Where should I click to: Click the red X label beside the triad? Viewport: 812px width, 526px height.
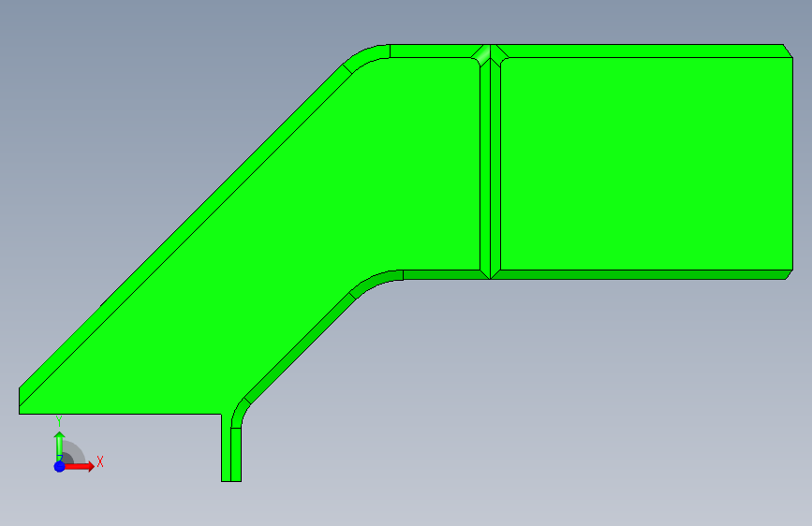coord(100,461)
